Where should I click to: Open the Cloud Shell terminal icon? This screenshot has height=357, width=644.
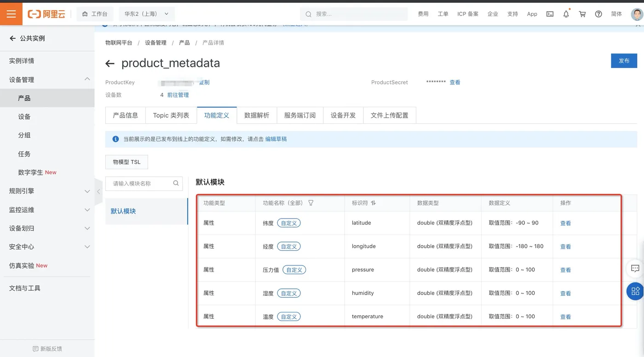point(550,14)
